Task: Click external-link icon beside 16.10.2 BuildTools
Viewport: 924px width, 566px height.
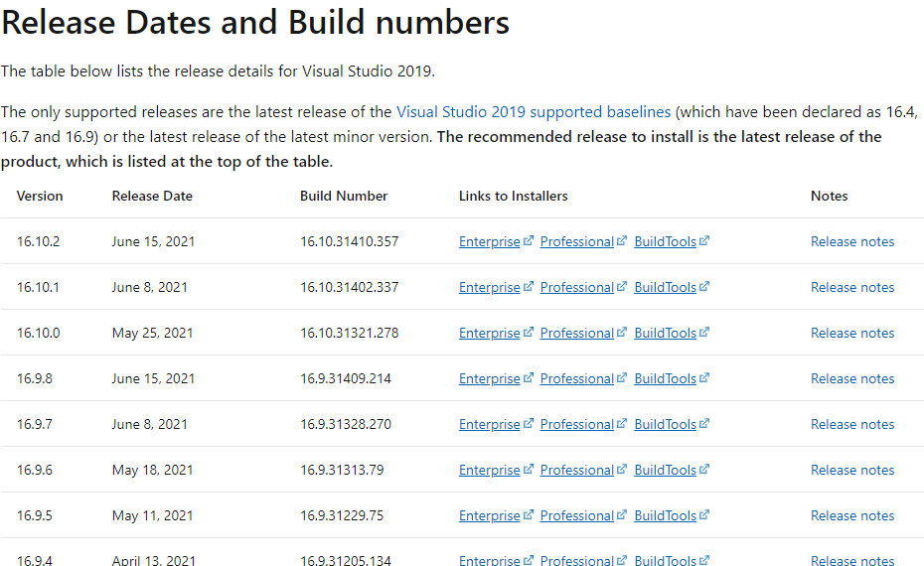Action: pos(704,241)
